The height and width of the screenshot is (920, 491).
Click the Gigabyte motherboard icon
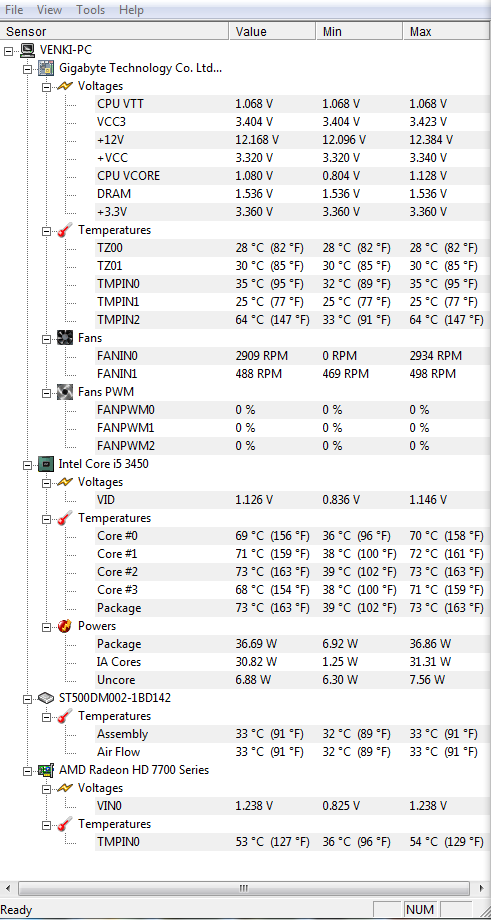pyautogui.click(x=46, y=69)
